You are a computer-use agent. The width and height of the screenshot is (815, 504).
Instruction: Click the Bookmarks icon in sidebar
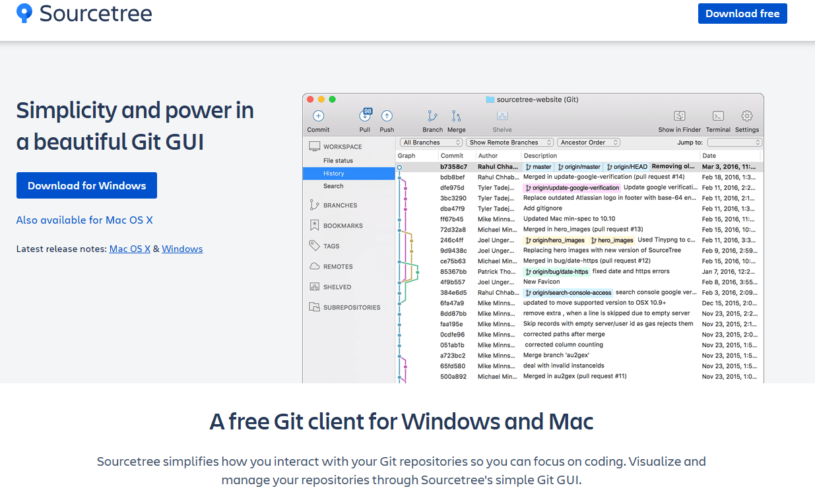point(315,226)
